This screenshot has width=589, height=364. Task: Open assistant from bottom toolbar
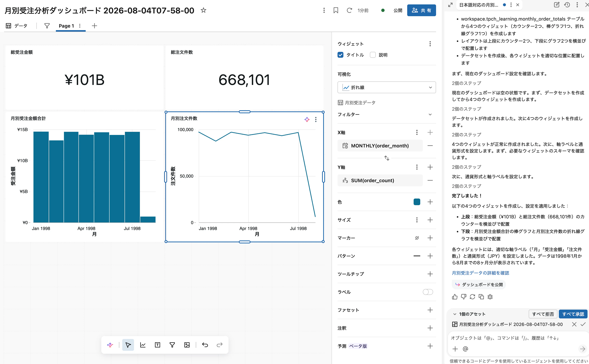tap(110, 345)
